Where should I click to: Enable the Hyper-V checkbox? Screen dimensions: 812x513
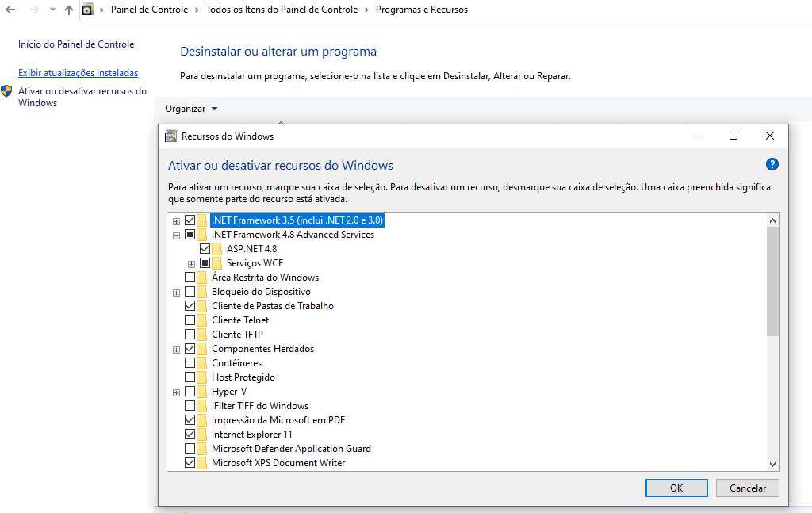190,392
